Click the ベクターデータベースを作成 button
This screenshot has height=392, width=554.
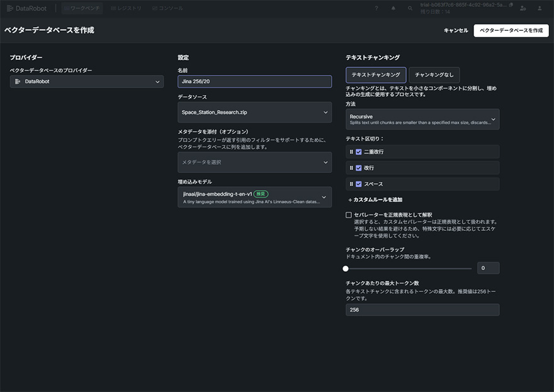[511, 30]
